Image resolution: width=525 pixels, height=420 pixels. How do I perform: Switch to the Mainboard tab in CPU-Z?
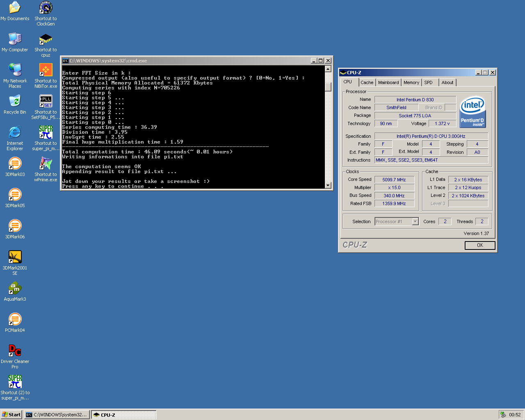(x=388, y=82)
